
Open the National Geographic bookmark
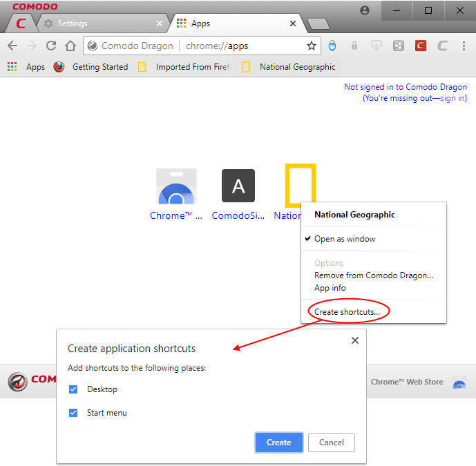[x=288, y=67]
